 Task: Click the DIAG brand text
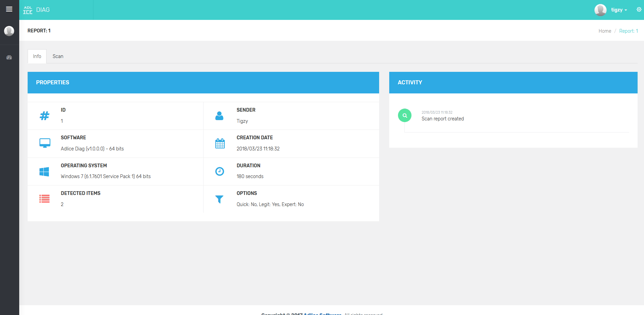(x=43, y=10)
